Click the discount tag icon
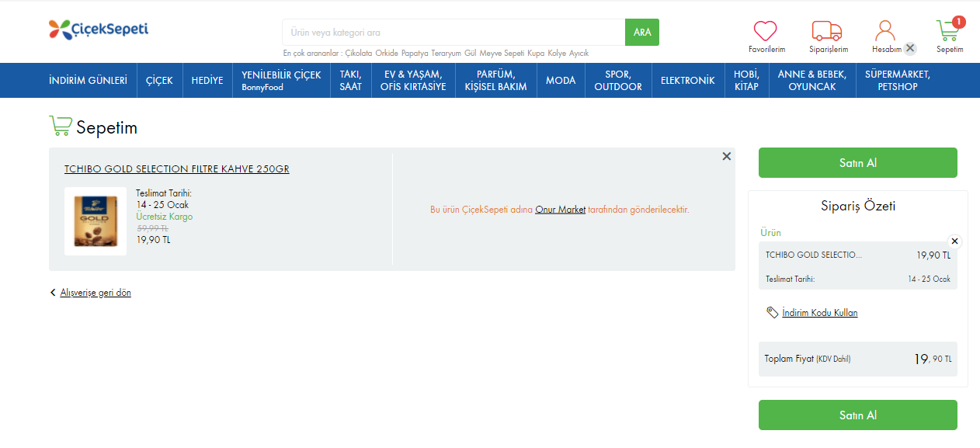Screen dimensions: 980x448 [772, 312]
